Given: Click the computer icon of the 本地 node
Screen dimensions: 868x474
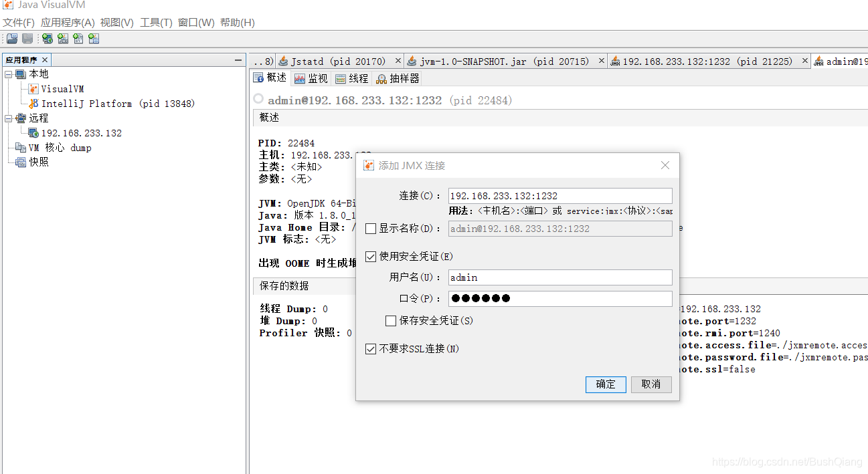Looking at the screenshot, I should (x=21, y=74).
